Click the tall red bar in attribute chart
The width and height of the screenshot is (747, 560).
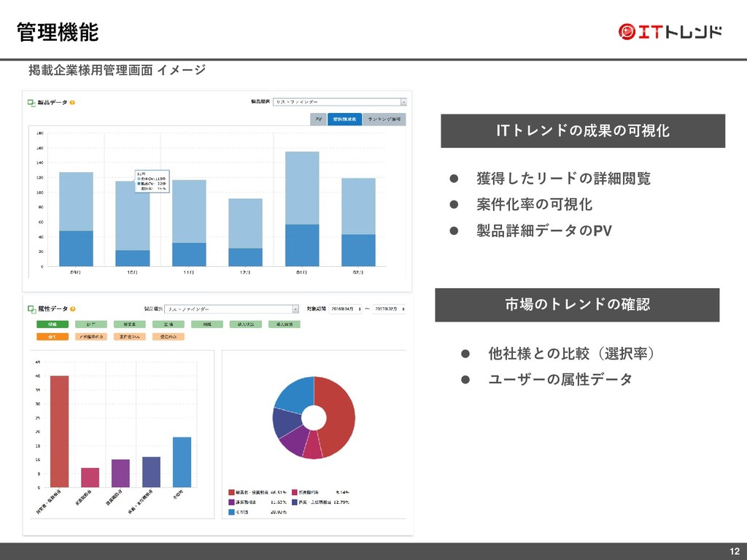pyautogui.click(x=60, y=432)
